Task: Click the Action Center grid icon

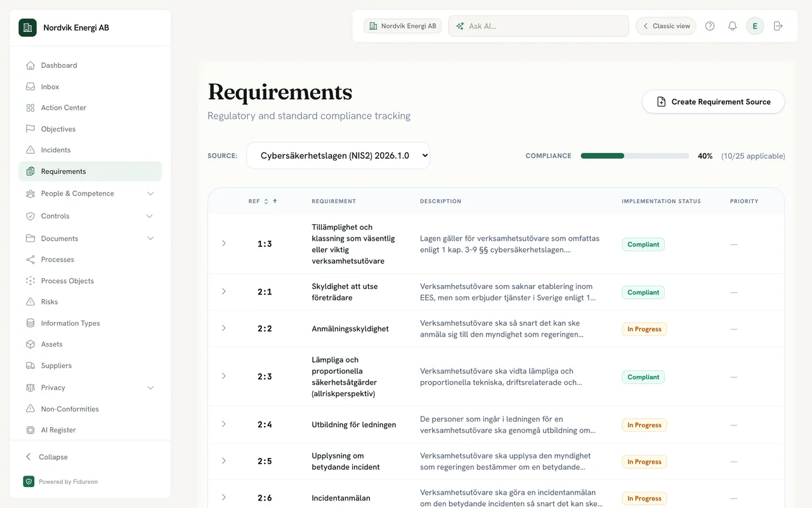Action: (x=30, y=108)
